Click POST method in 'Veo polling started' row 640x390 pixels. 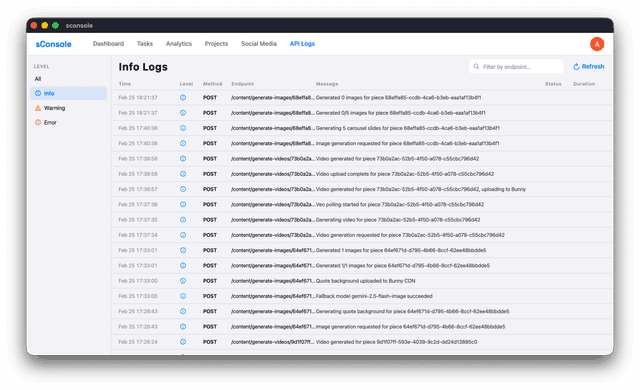210,204
